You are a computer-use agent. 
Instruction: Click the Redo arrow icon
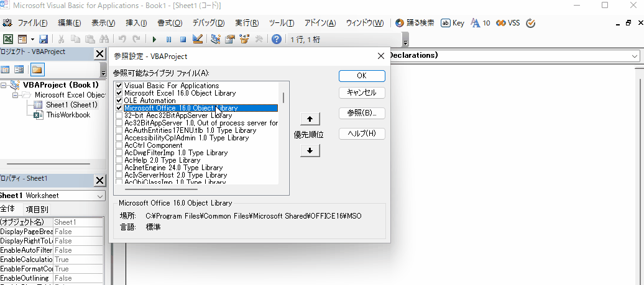136,39
